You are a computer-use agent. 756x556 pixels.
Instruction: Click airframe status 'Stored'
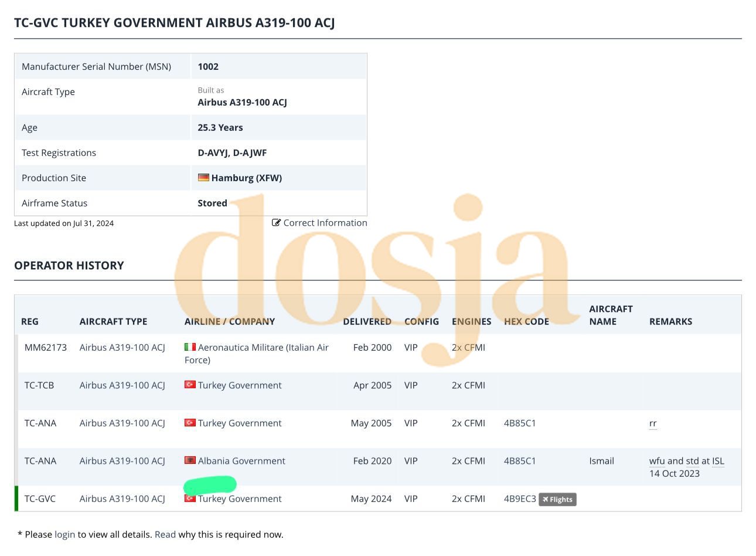[213, 203]
